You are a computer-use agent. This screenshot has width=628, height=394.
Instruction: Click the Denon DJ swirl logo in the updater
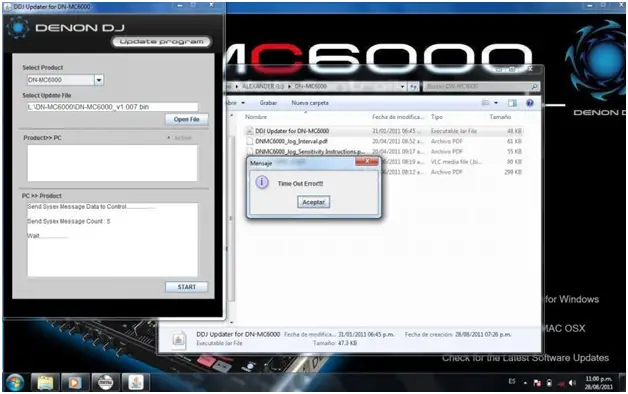click(x=18, y=28)
